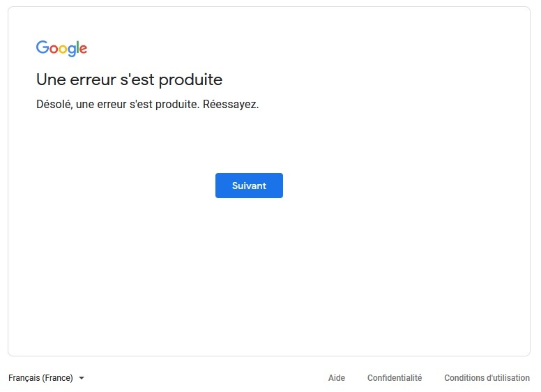Image resolution: width=541 pixels, height=392 pixels.
Task: Open the Confidentialité link
Action: coord(395,378)
